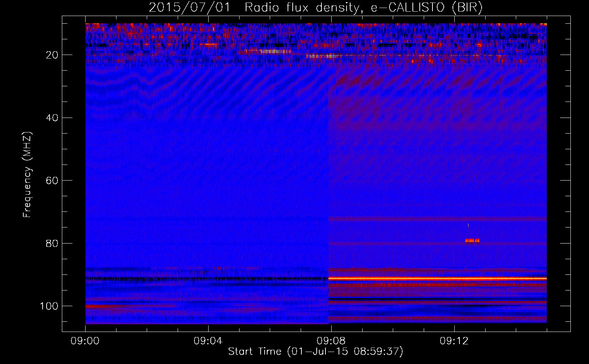The width and height of the screenshot is (589, 364).
Task: Click the '20' frequency tick label
Action: point(52,55)
